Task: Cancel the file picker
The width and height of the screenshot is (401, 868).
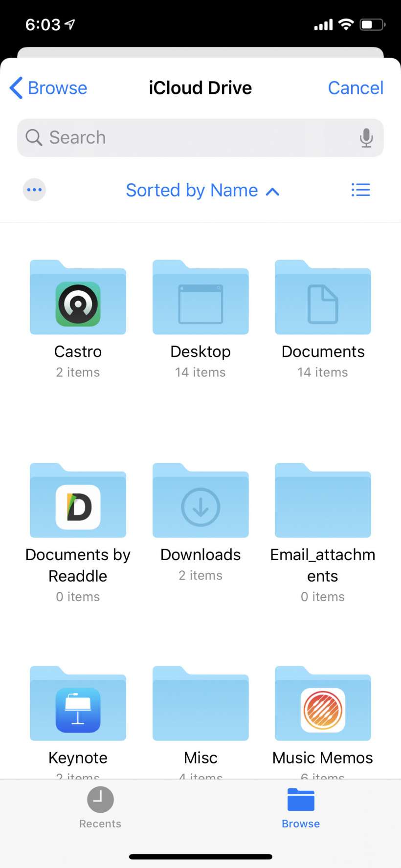Action: click(356, 88)
